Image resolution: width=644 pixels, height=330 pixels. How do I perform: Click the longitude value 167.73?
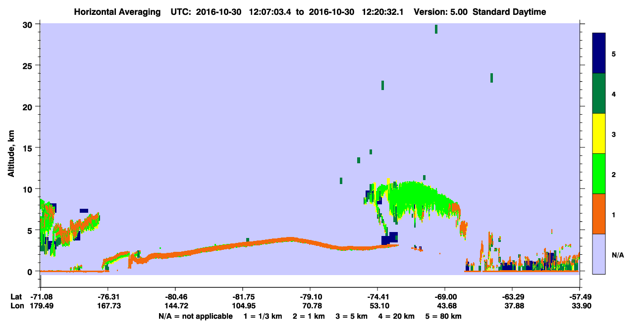pyautogui.click(x=108, y=306)
